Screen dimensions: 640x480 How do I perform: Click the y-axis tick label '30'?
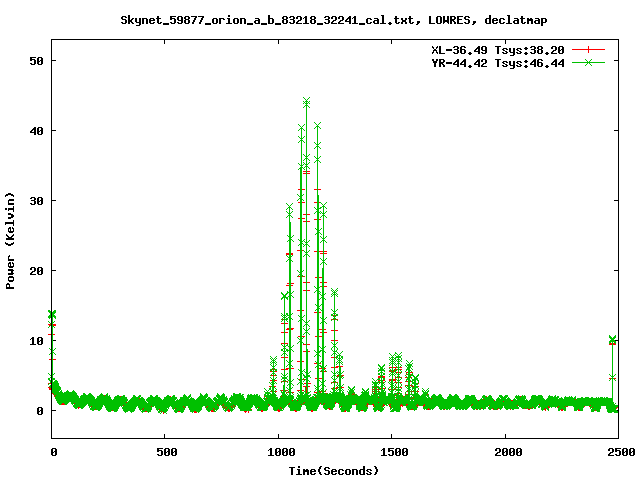[36, 201]
